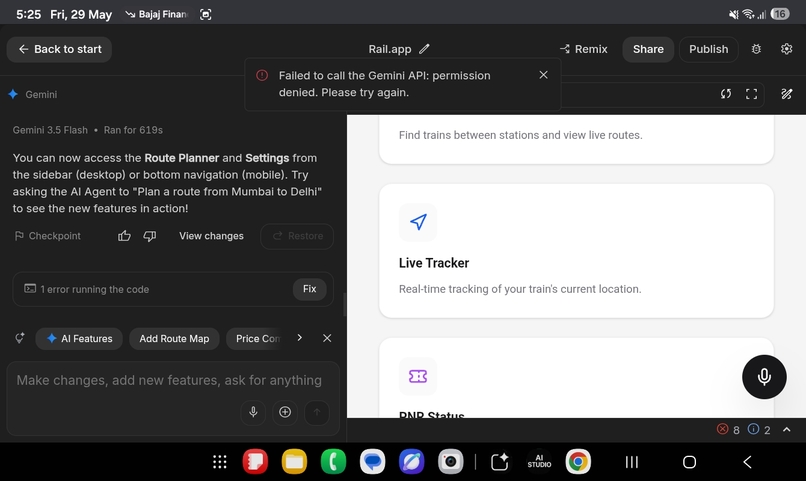Enter fullscreen preview mode
The image size is (806, 481).
click(752, 94)
